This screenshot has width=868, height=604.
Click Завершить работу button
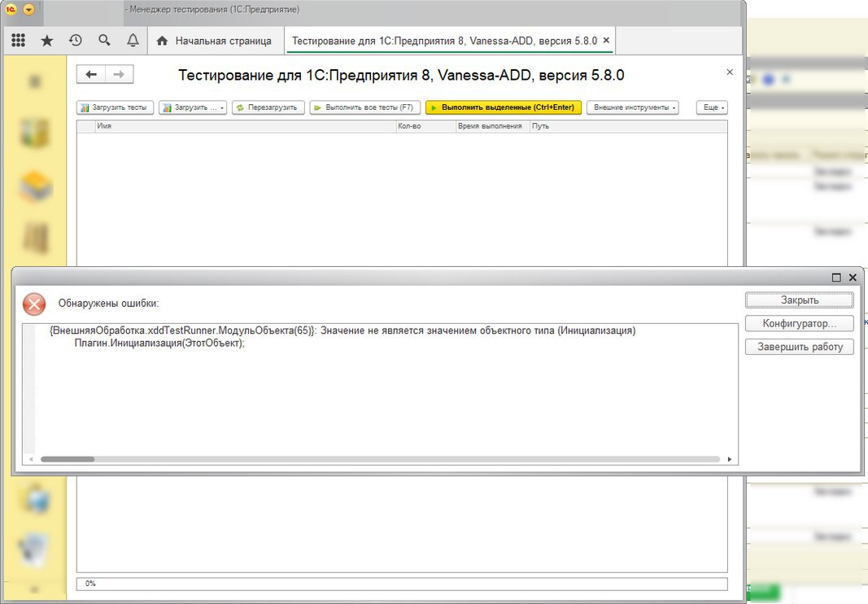pyautogui.click(x=800, y=347)
